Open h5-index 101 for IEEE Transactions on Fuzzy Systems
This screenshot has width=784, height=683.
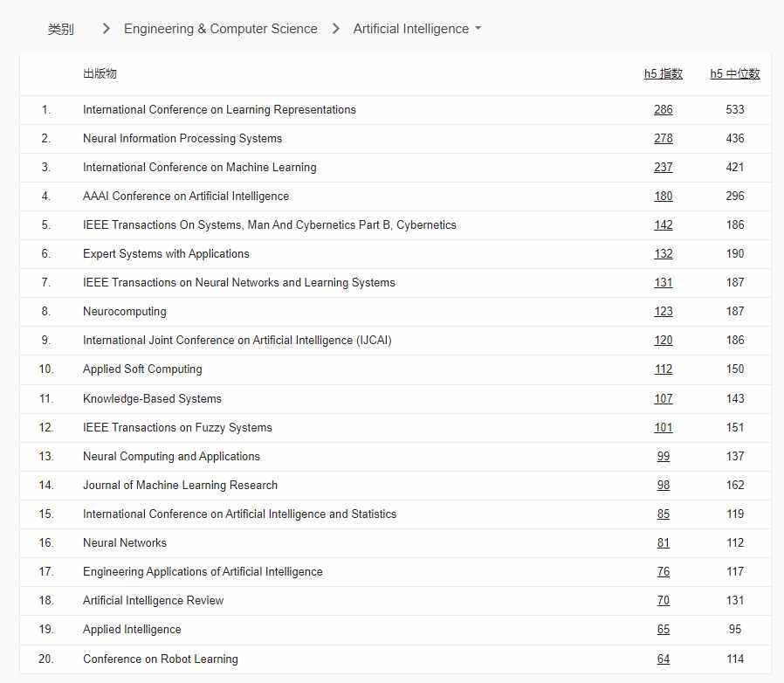664,427
